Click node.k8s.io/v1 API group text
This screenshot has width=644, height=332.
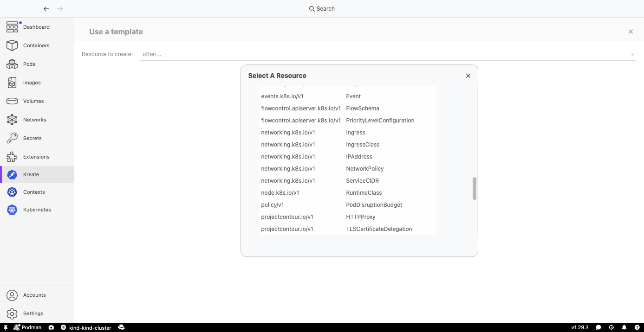pyautogui.click(x=280, y=193)
